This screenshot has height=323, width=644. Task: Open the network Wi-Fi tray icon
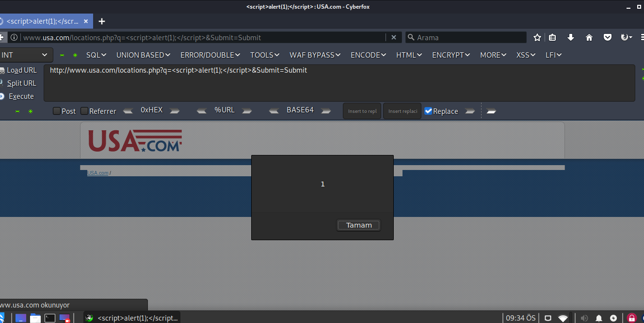point(563,318)
